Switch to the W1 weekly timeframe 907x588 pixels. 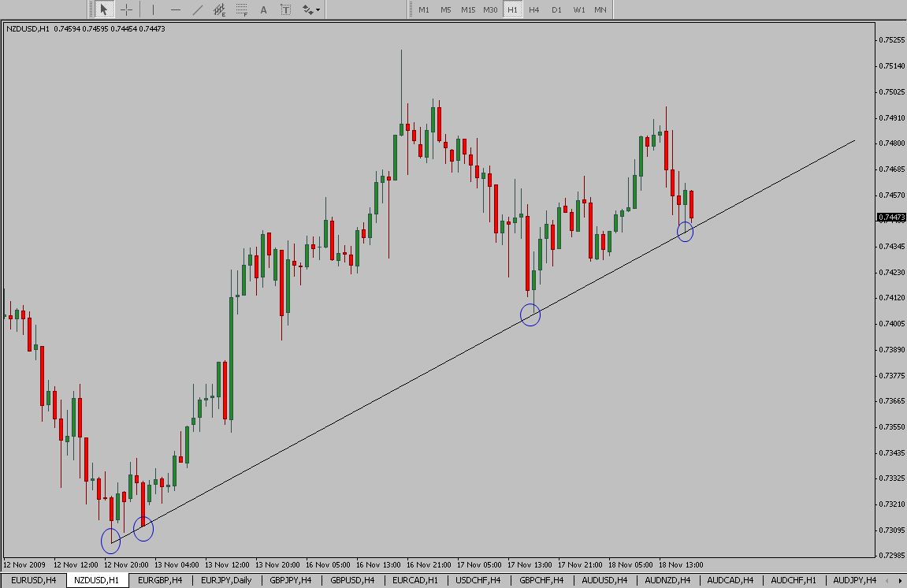tap(578, 10)
